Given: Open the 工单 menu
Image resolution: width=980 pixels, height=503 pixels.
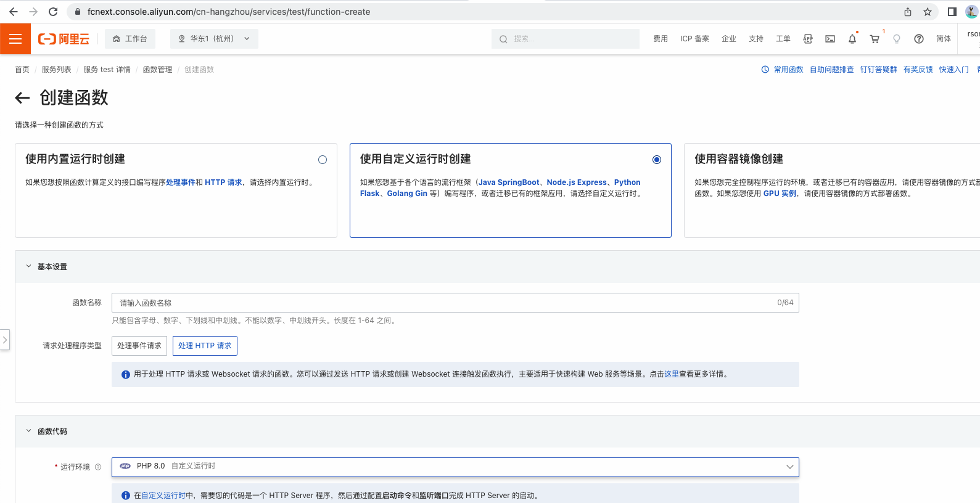Looking at the screenshot, I should (x=783, y=39).
